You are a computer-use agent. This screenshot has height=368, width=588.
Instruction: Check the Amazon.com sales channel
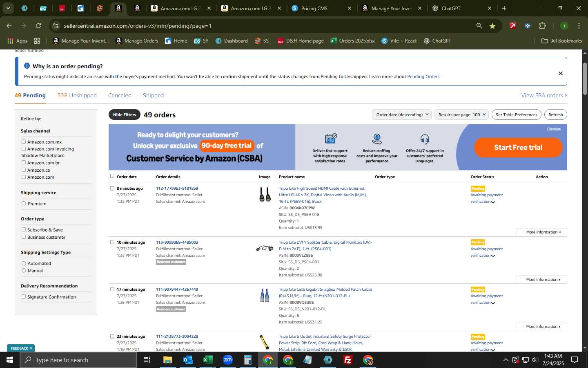pyautogui.click(x=24, y=177)
